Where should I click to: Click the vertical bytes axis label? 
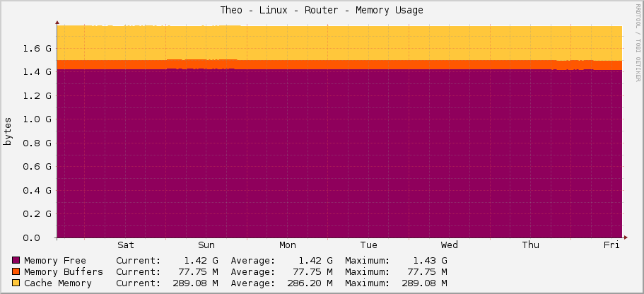point(8,131)
